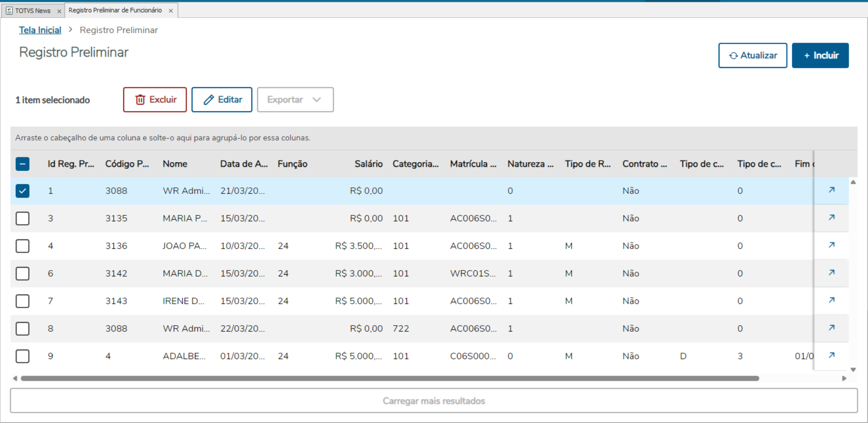This screenshot has height=423, width=868.
Task: Close the TOTVS News tab
Action: [x=59, y=11]
